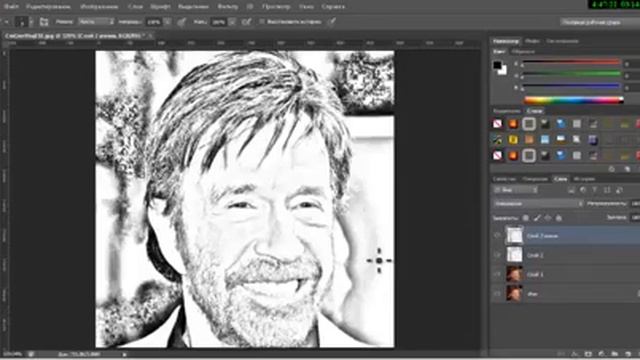
Task: Create new adjustment layer icon
Action: coord(601,354)
